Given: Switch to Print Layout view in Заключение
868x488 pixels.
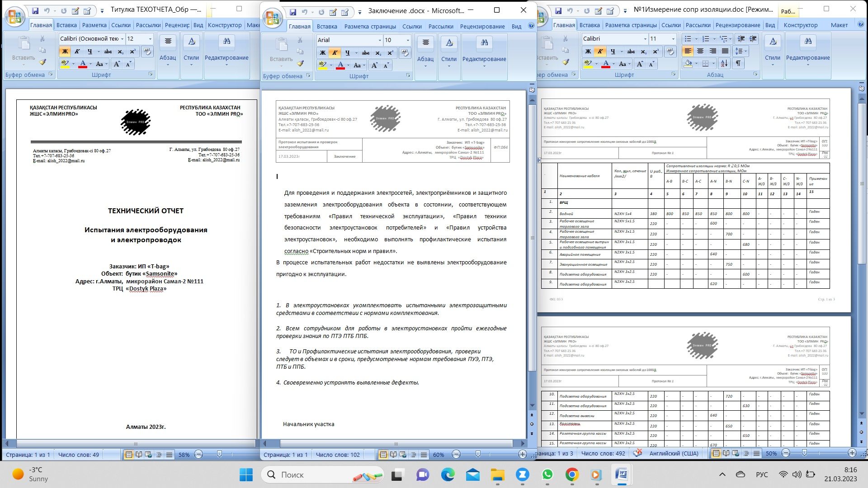Looking at the screenshot, I should point(383,455).
